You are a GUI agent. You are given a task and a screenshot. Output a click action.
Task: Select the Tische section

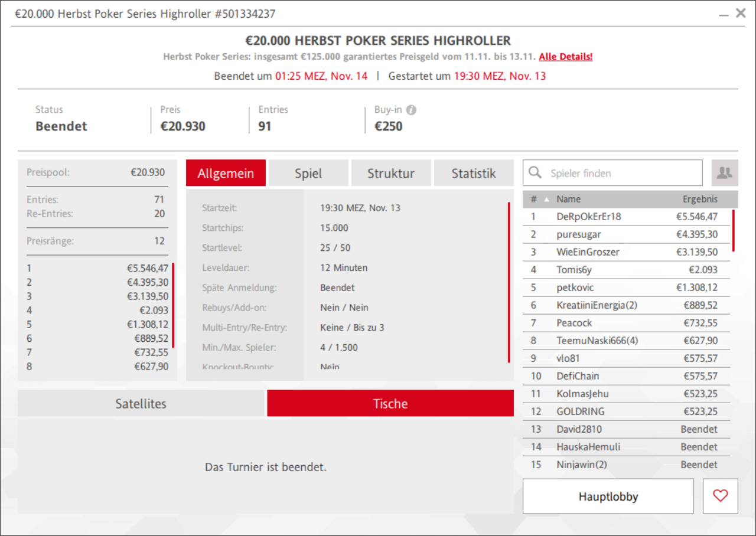390,404
